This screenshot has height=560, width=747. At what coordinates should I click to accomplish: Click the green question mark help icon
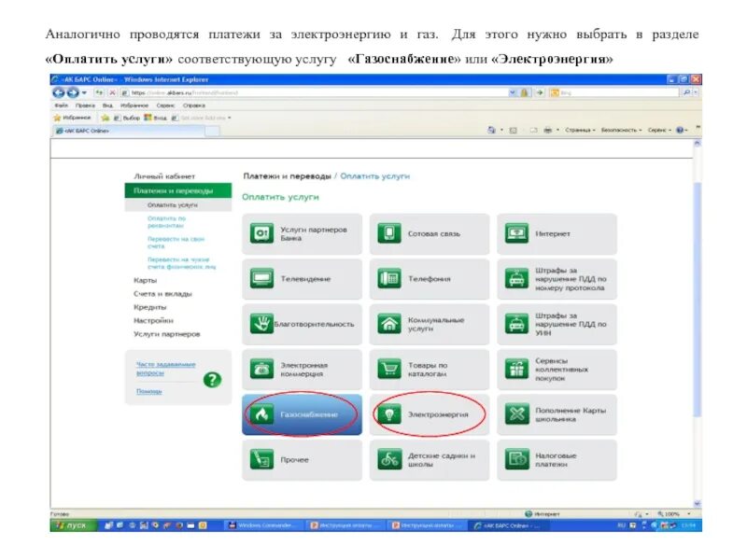tap(213, 380)
